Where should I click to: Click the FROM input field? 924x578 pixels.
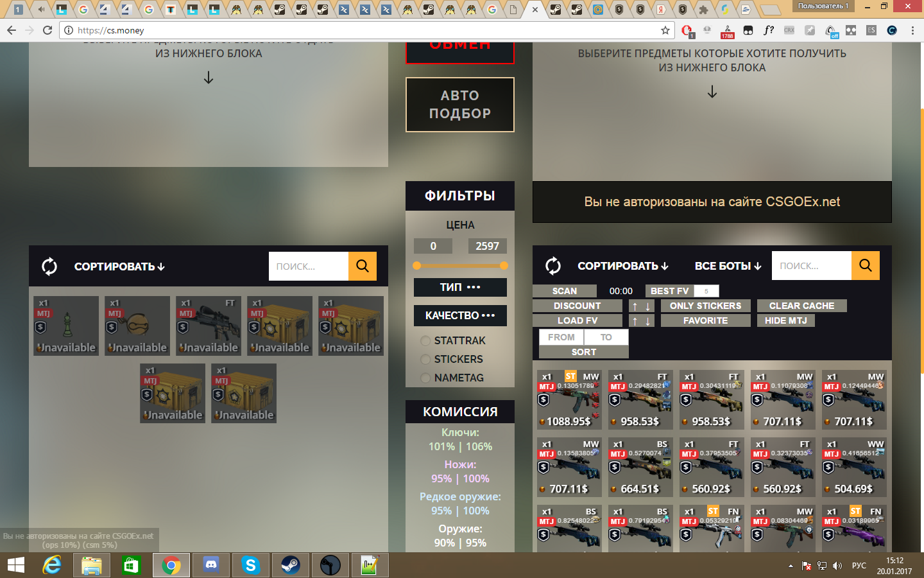click(561, 337)
